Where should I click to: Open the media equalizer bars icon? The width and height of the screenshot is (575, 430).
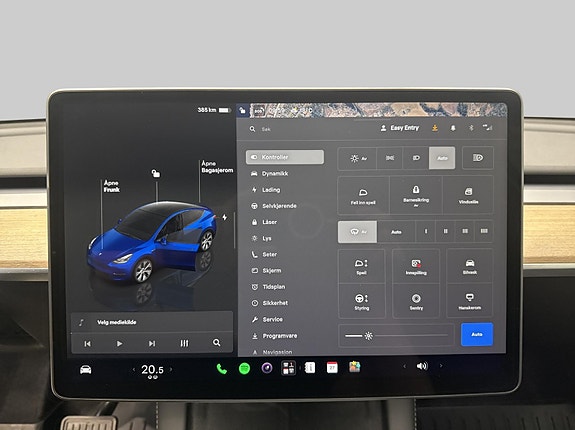[184, 343]
